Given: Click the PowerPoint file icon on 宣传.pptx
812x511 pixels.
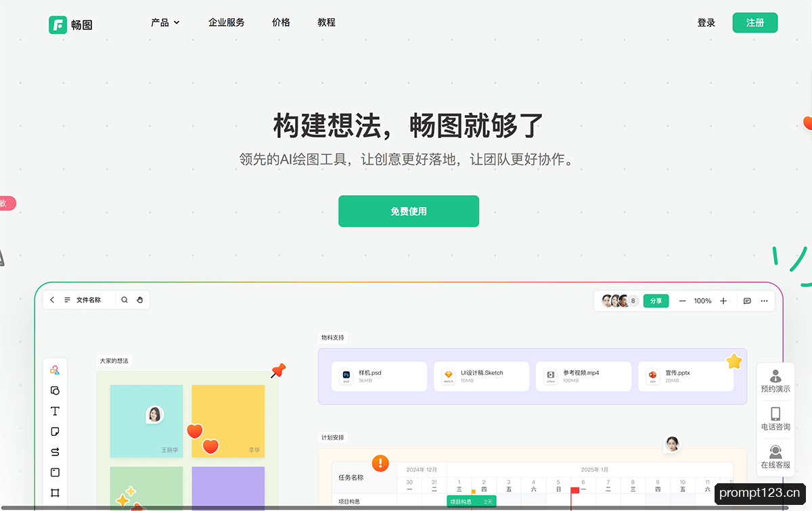Looking at the screenshot, I should [652, 376].
